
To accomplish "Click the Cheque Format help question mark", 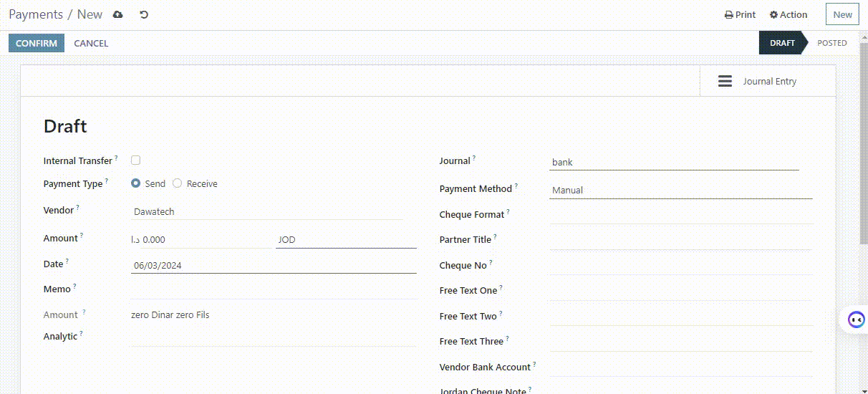I will (x=508, y=211).
